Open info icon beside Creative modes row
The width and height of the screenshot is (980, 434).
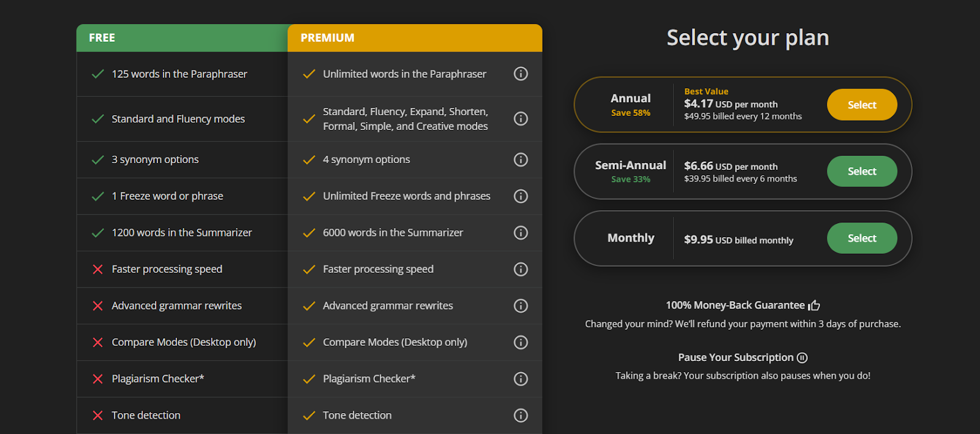tap(521, 118)
